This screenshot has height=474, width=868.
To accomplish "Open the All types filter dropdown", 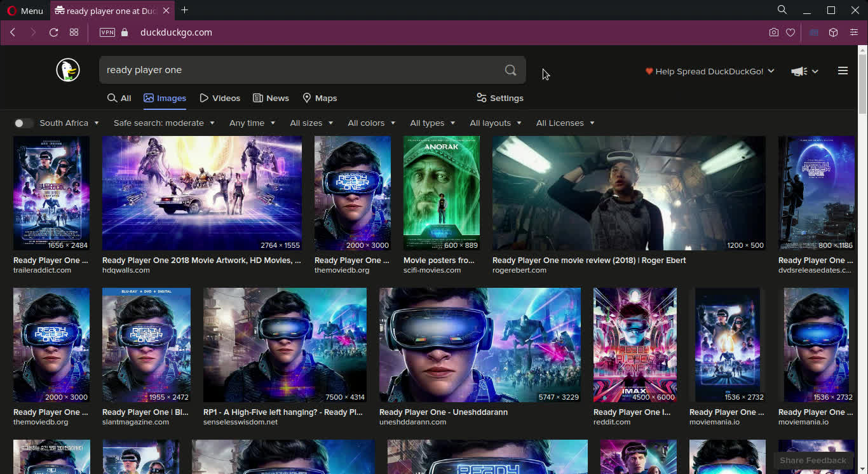I will [433, 123].
